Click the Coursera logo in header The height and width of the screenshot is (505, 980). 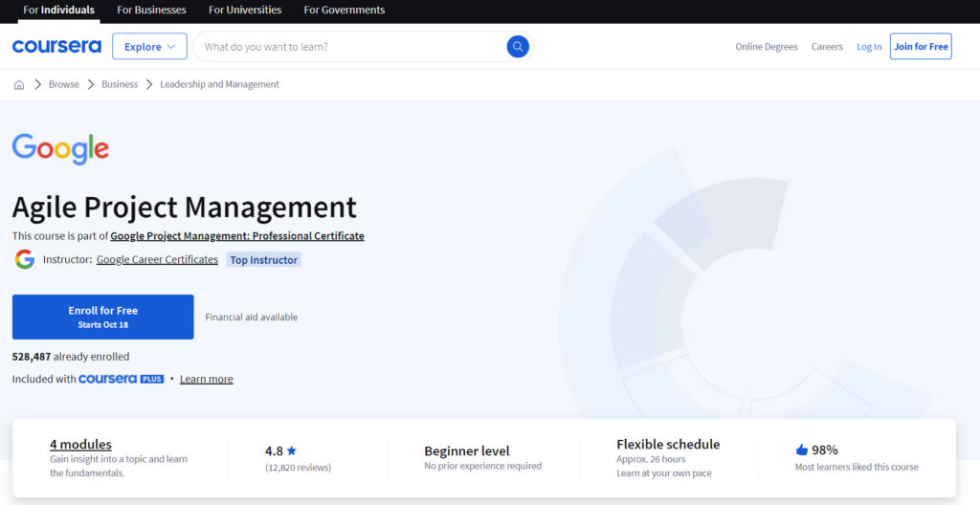pyautogui.click(x=56, y=47)
